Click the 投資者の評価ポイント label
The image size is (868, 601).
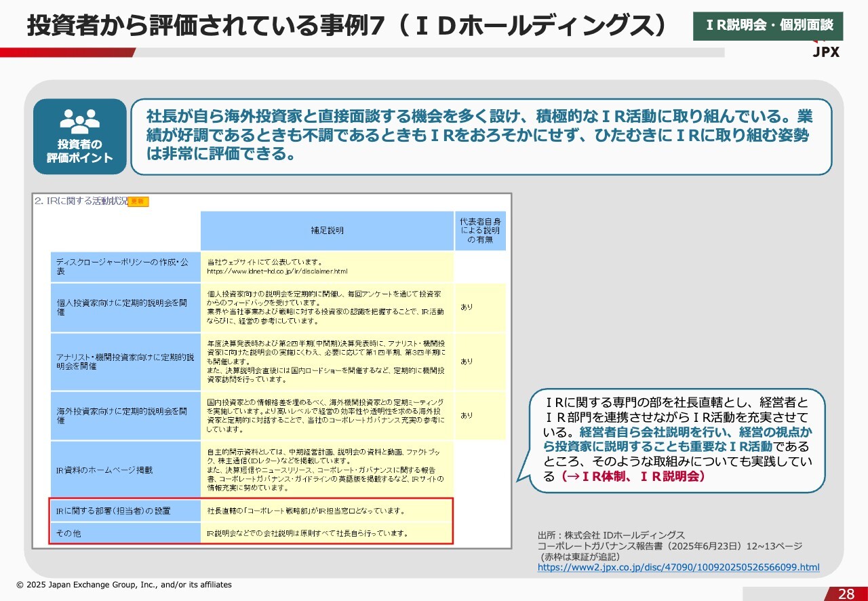(79, 151)
